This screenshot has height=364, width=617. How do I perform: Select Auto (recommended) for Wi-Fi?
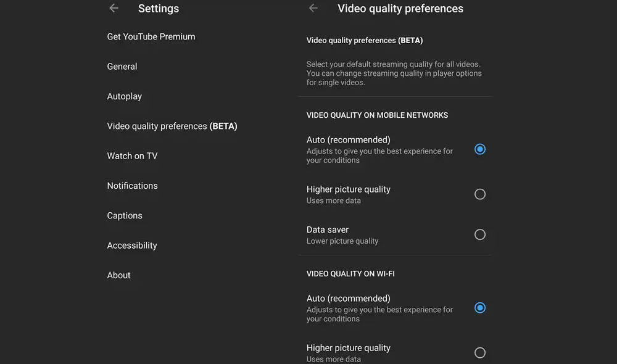[479, 307]
